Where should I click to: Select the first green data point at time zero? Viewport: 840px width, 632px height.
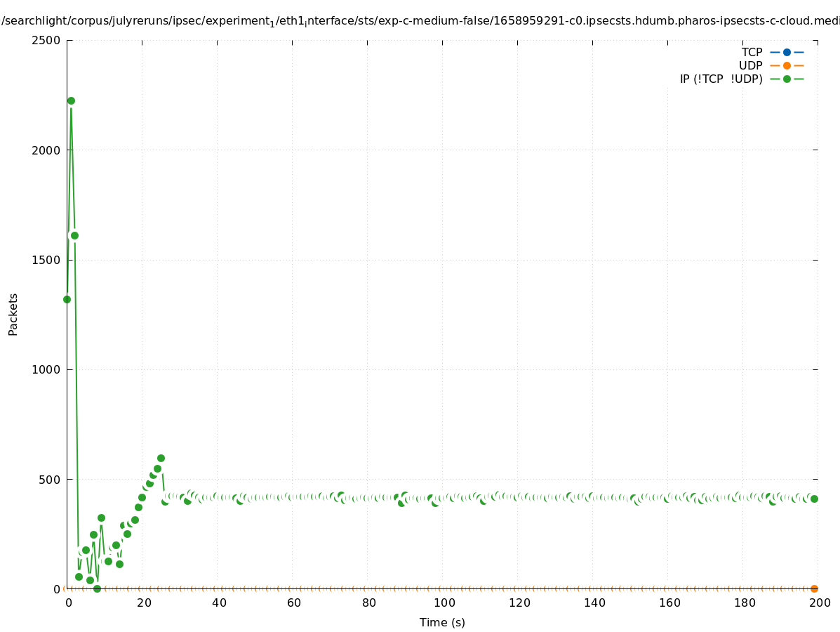click(67, 299)
